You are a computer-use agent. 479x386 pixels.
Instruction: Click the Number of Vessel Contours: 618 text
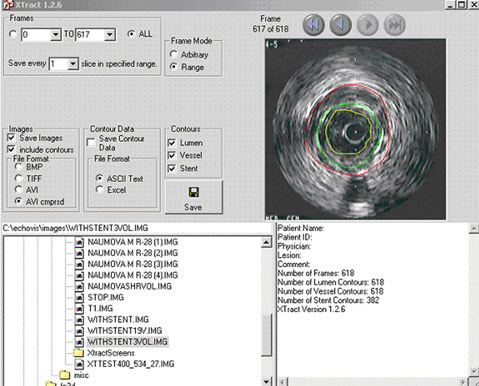point(331,291)
